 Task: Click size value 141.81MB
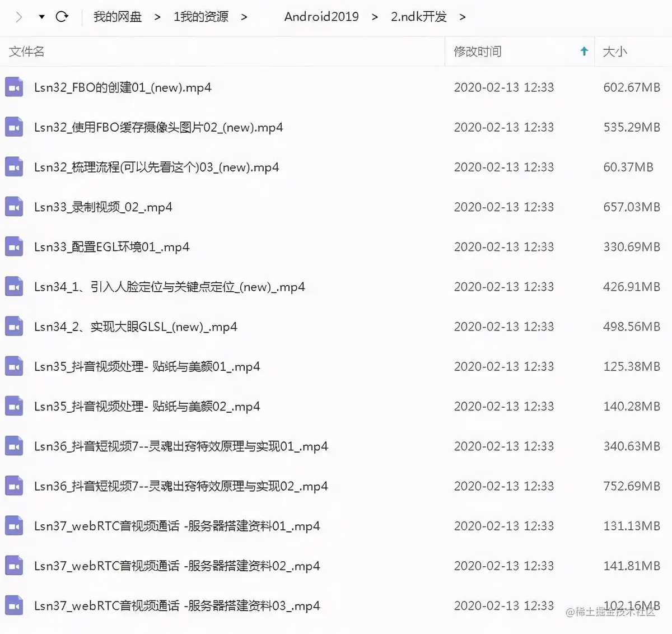[x=632, y=566]
